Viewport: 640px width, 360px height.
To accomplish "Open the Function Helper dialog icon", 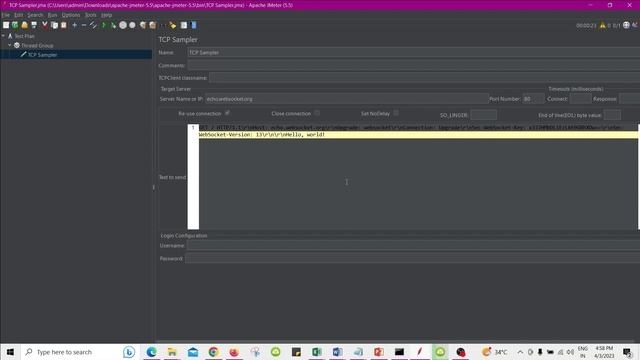I will click(x=184, y=25).
